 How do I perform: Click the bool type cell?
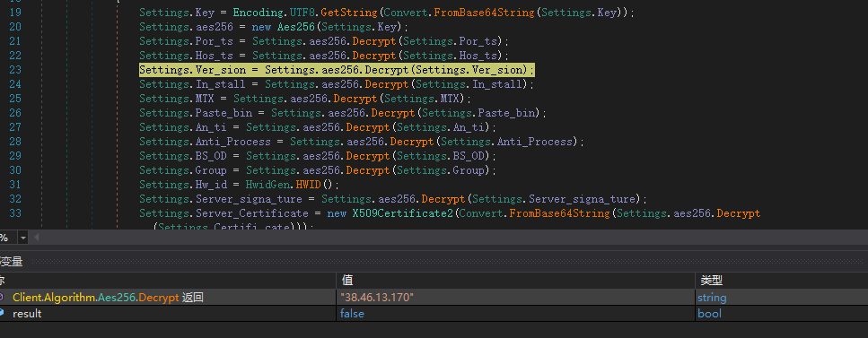pyautogui.click(x=782, y=314)
